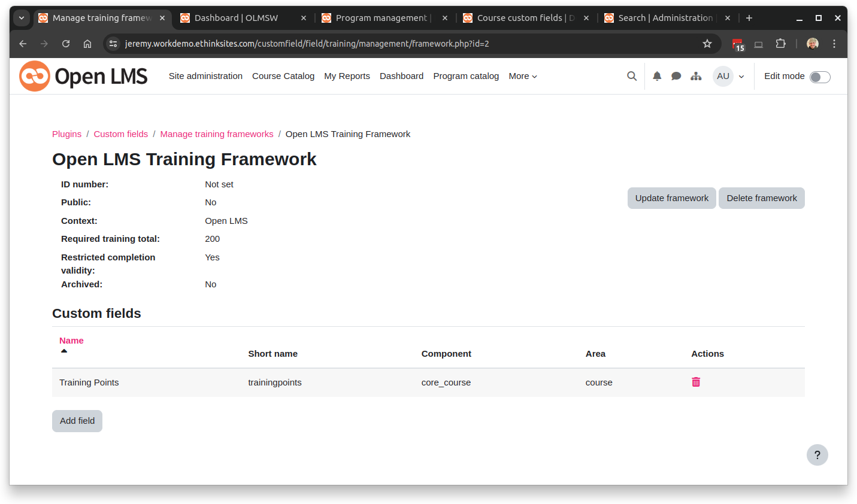This screenshot has width=857, height=504.
Task: Click the trainingpoints short name cell
Action: (x=275, y=382)
